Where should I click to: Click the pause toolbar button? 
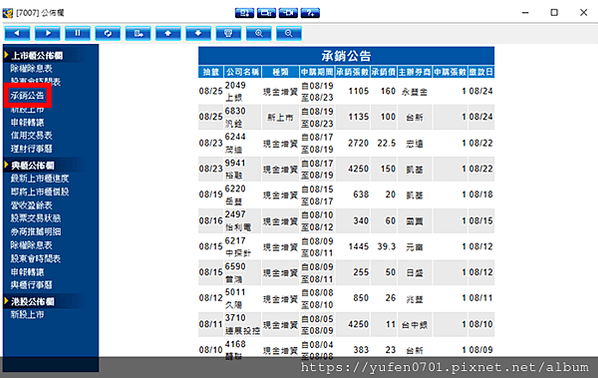tap(77, 34)
